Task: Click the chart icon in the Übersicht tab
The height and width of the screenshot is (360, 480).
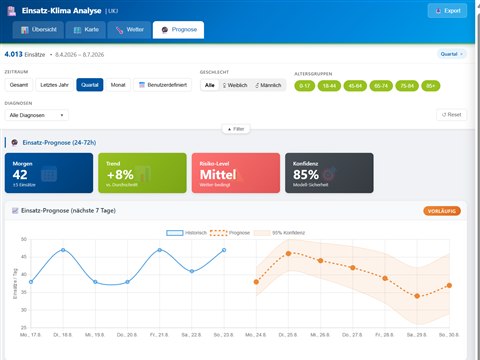Action: [25, 30]
